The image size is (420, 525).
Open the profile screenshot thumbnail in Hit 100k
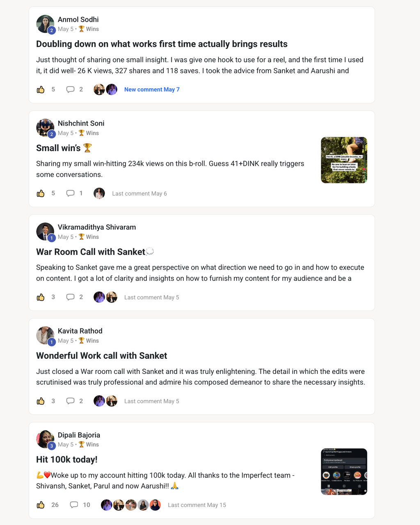[344, 472]
